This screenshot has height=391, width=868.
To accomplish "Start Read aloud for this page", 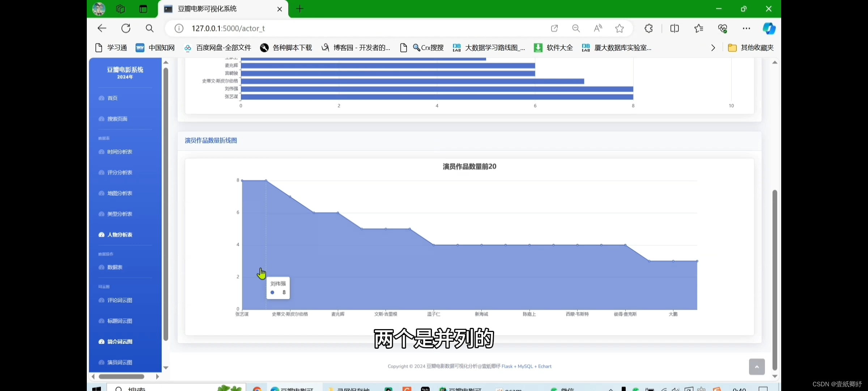I will 598,28.
